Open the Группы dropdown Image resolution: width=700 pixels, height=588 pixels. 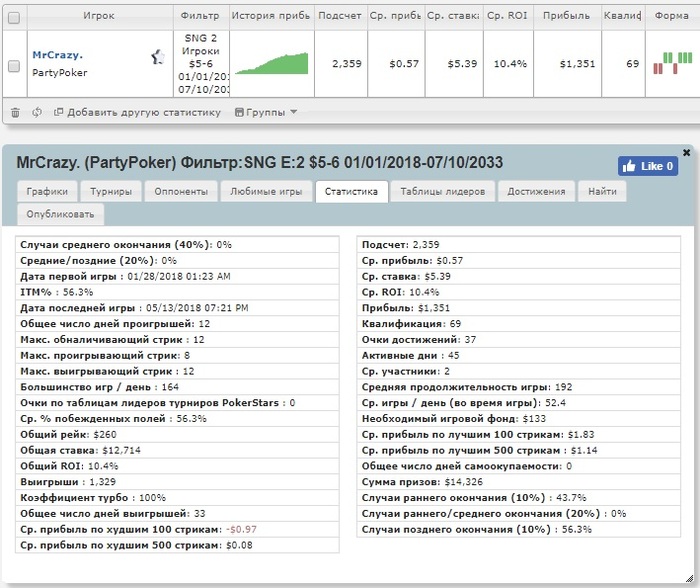(266, 113)
